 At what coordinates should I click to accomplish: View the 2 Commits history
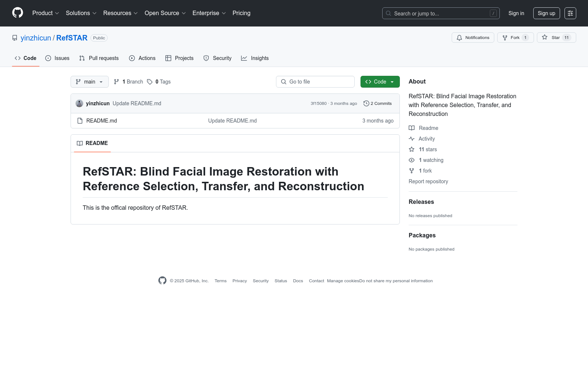(377, 103)
